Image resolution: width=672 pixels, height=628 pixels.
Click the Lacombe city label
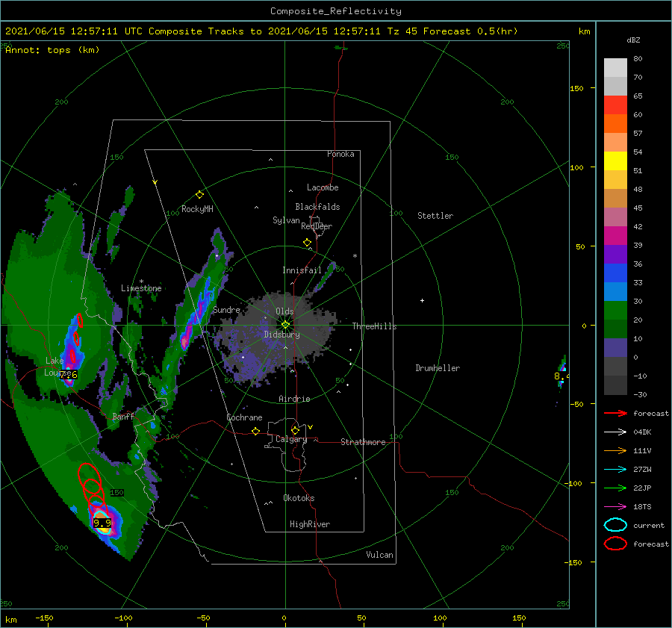click(323, 187)
